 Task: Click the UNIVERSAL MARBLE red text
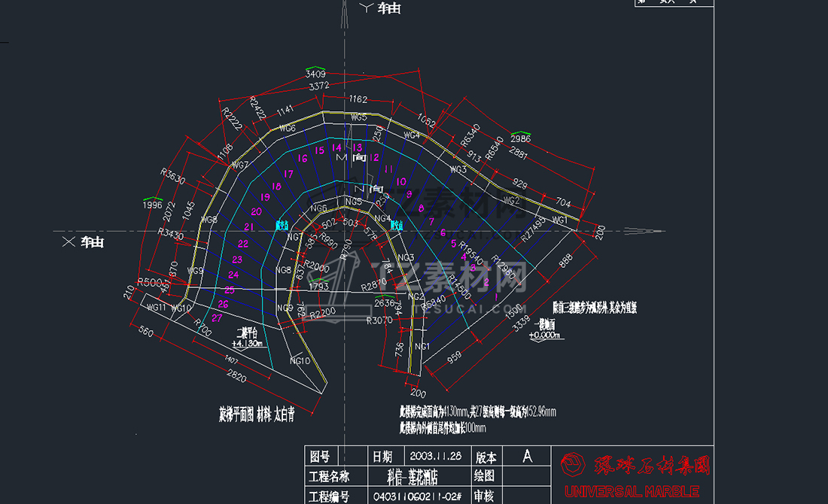pyautogui.click(x=632, y=491)
